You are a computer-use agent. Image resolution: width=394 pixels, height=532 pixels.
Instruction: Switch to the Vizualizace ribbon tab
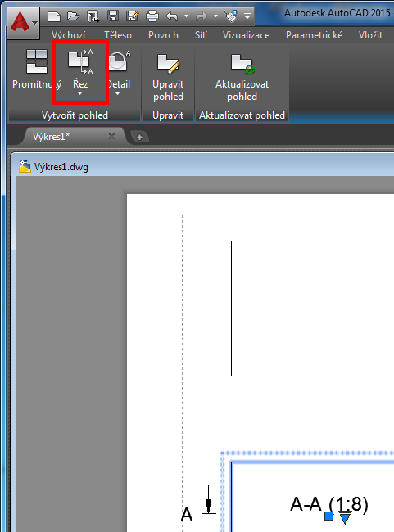pos(247,35)
